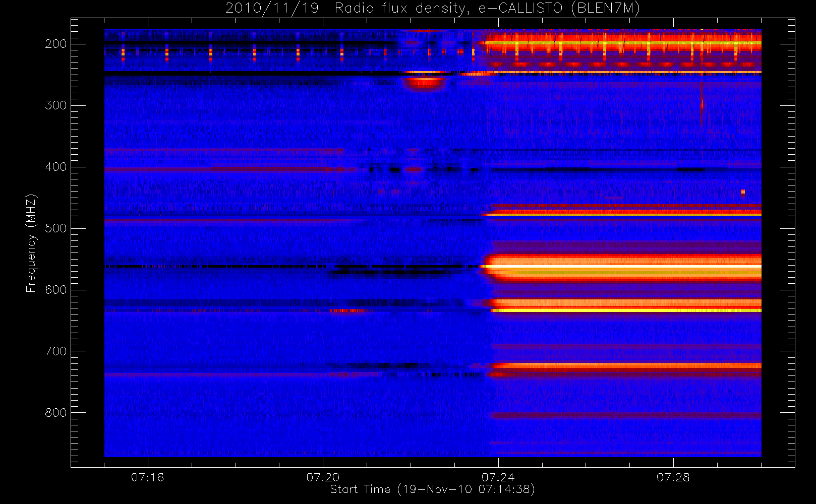Select the '800' frequency axis label
The height and width of the screenshot is (504, 816).
(x=55, y=413)
